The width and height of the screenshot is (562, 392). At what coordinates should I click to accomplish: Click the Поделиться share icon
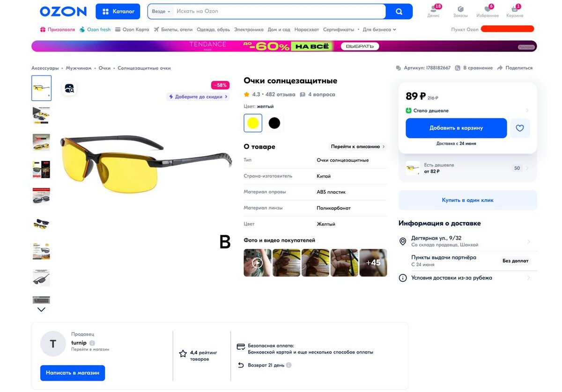500,68
